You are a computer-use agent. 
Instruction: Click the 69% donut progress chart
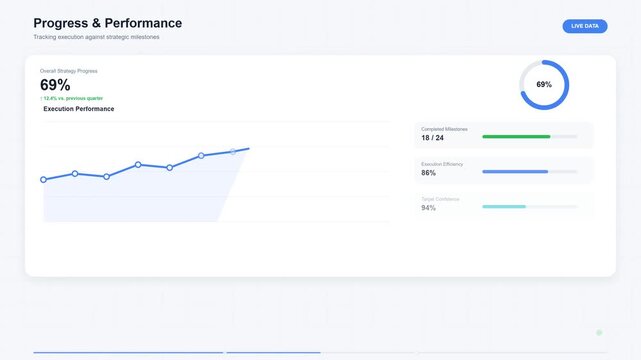point(544,85)
